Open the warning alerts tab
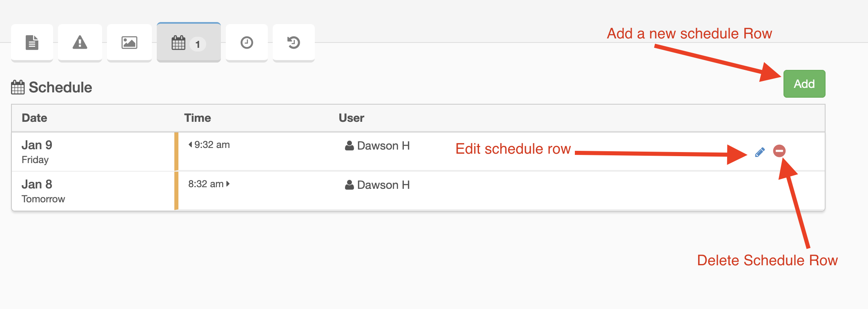This screenshot has height=309, width=868. pyautogui.click(x=80, y=43)
